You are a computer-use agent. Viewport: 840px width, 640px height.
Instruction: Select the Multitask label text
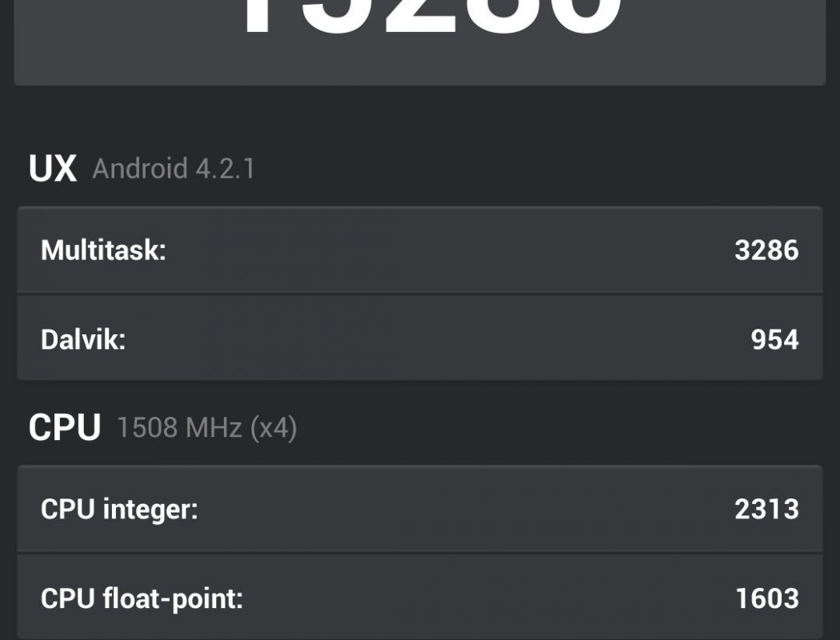(x=103, y=250)
